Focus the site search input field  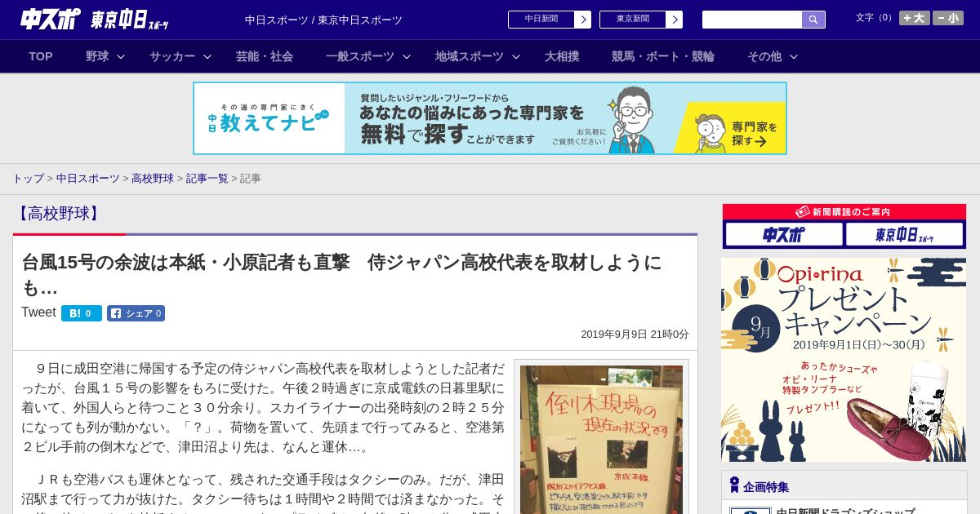pyautogui.click(x=752, y=20)
